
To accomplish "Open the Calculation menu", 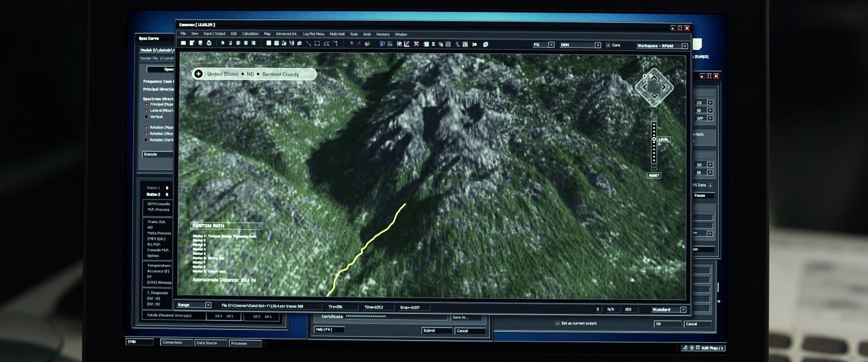I will point(250,33).
